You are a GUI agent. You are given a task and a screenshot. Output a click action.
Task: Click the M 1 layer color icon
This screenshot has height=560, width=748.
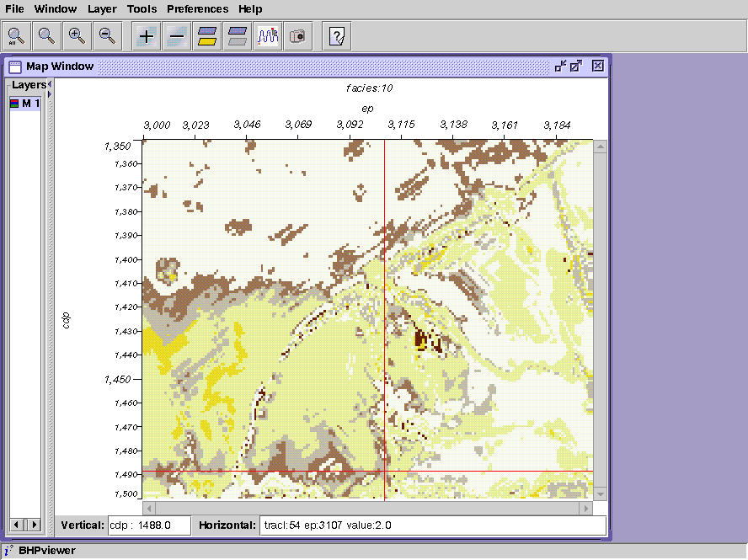(x=14, y=103)
